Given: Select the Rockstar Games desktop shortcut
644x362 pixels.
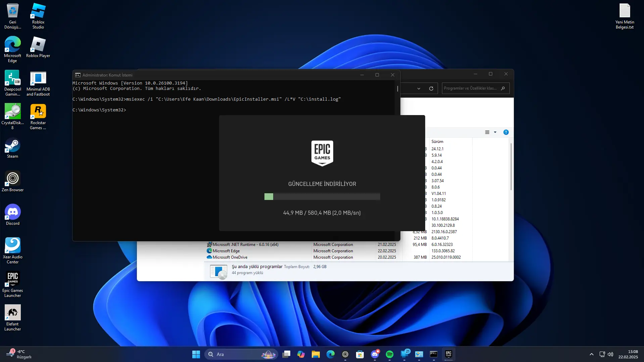Looking at the screenshot, I should click(x=38, y=117).
